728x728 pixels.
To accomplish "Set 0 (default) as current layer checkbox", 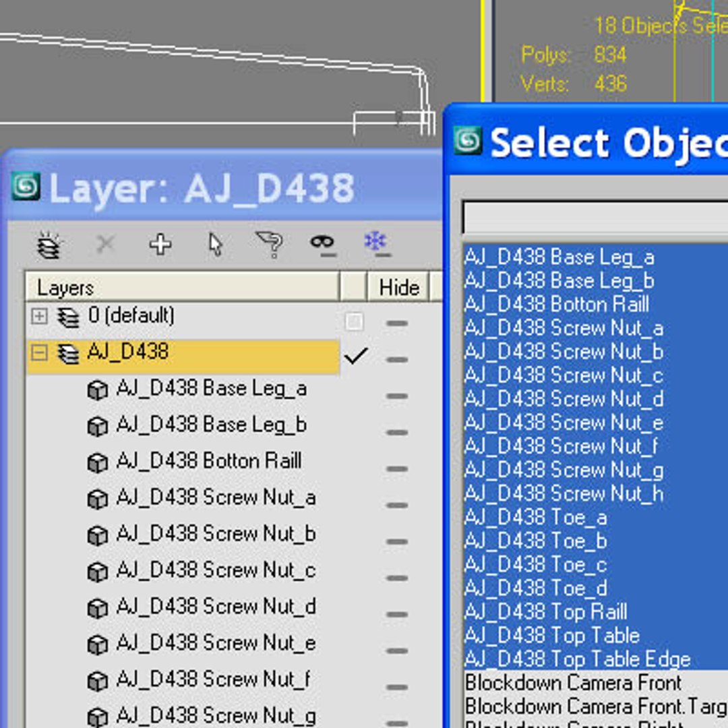I will 354,322.
